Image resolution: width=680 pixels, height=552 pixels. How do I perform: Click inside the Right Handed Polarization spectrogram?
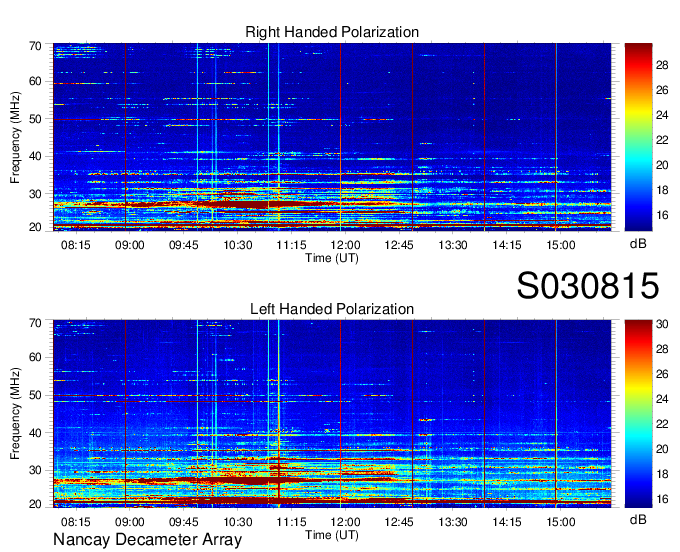point(332,137)
